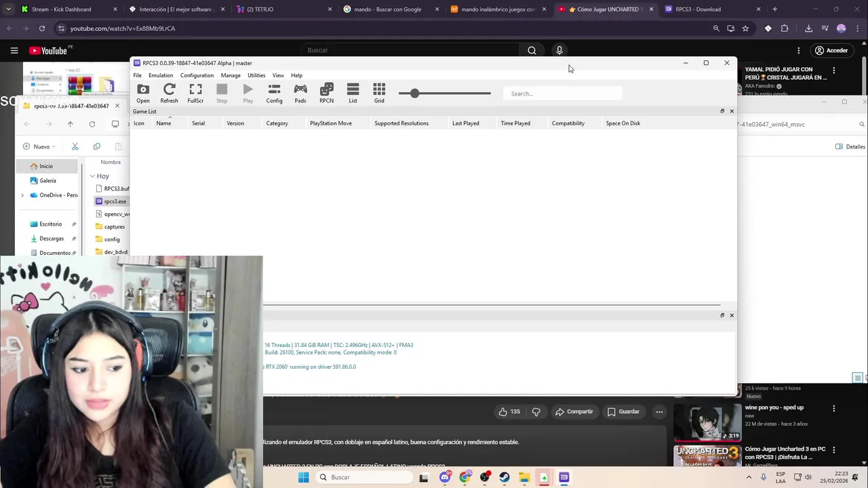
Task: Open the Emulation menu
Action: click(161, 75)
